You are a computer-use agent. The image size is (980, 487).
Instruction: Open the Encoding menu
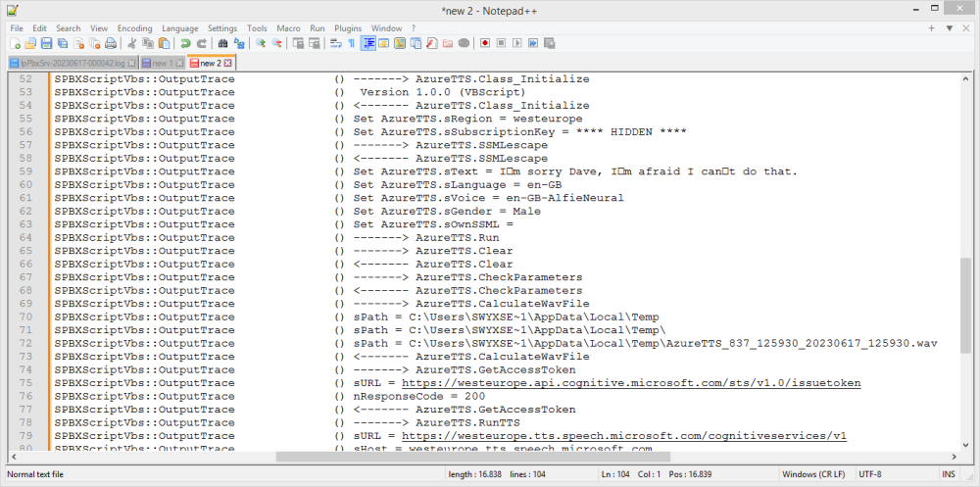coord(134,28)
